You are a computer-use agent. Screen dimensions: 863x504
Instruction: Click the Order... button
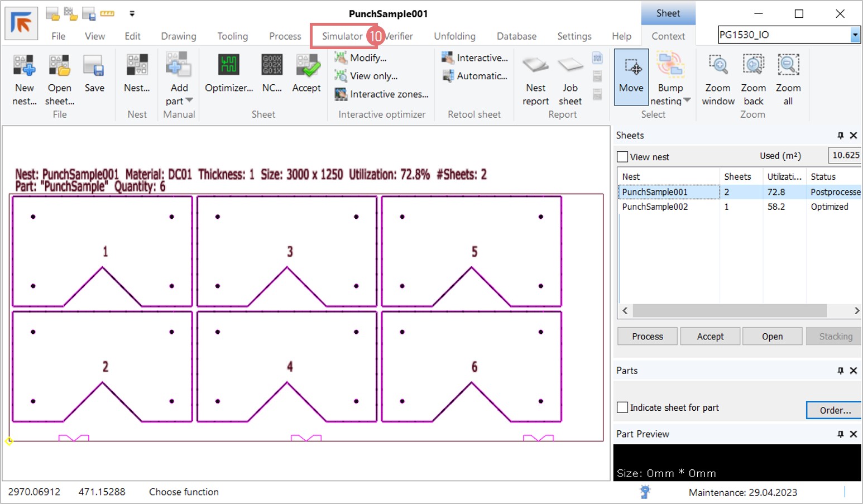point(835,410)
